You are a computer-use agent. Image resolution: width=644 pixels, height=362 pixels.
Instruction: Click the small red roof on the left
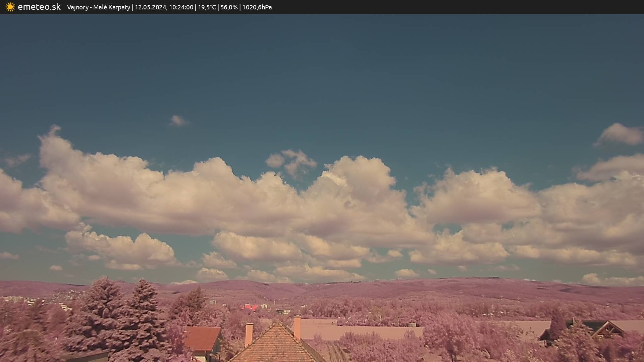pyautogui.click(x=202, y=338)
